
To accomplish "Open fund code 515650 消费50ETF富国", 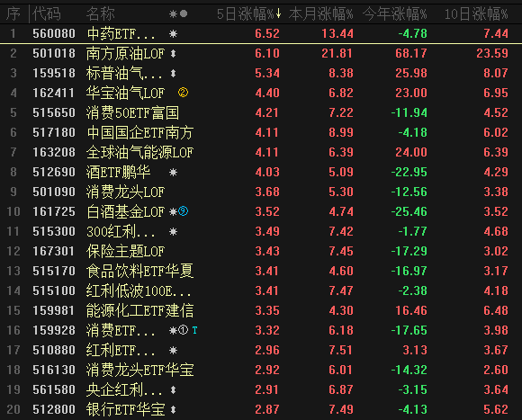I will tap(54, 112).
